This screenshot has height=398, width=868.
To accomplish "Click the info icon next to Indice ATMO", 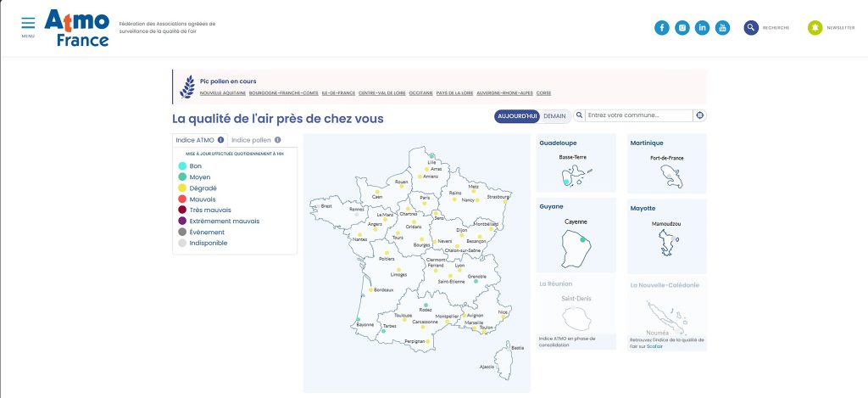I will 220,140.
